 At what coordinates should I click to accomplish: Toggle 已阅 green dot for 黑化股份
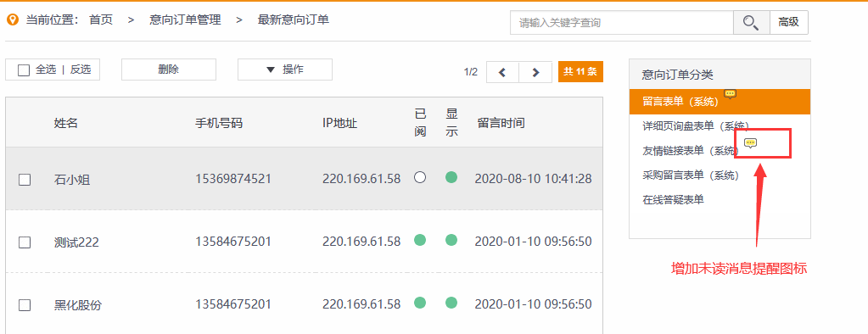420,303
